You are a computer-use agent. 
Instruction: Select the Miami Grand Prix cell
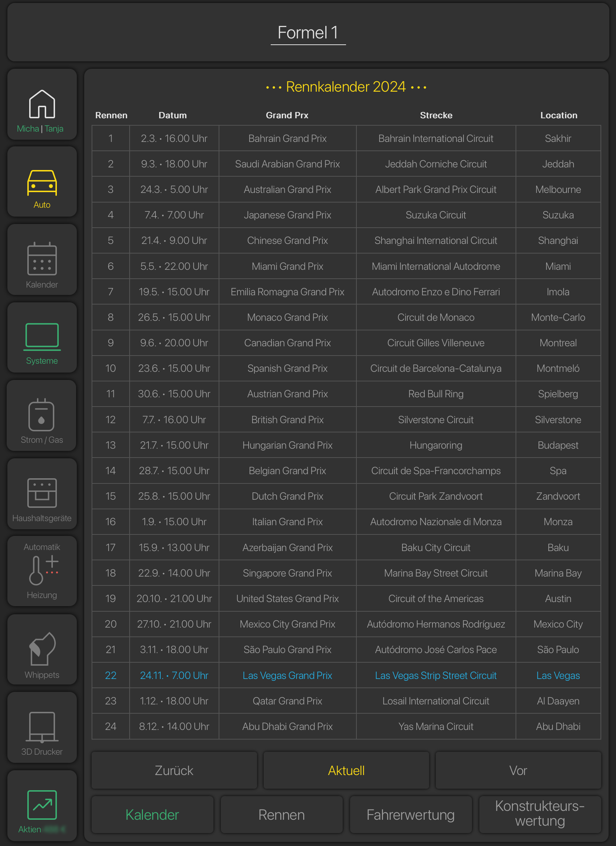pyautogui.click(x=287, y=266)
